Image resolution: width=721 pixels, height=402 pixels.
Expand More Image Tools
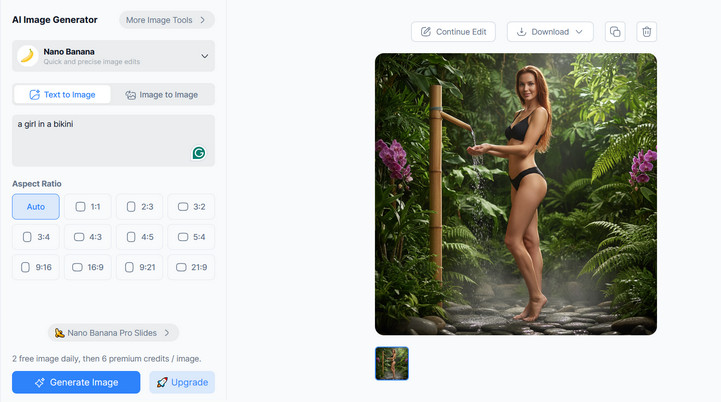click(166, 19)
